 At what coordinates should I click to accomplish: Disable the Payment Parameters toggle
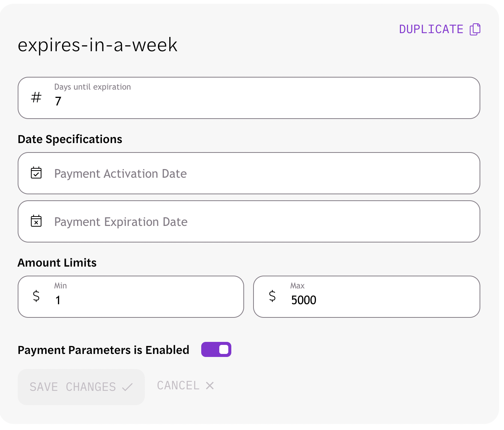[216, 349]
